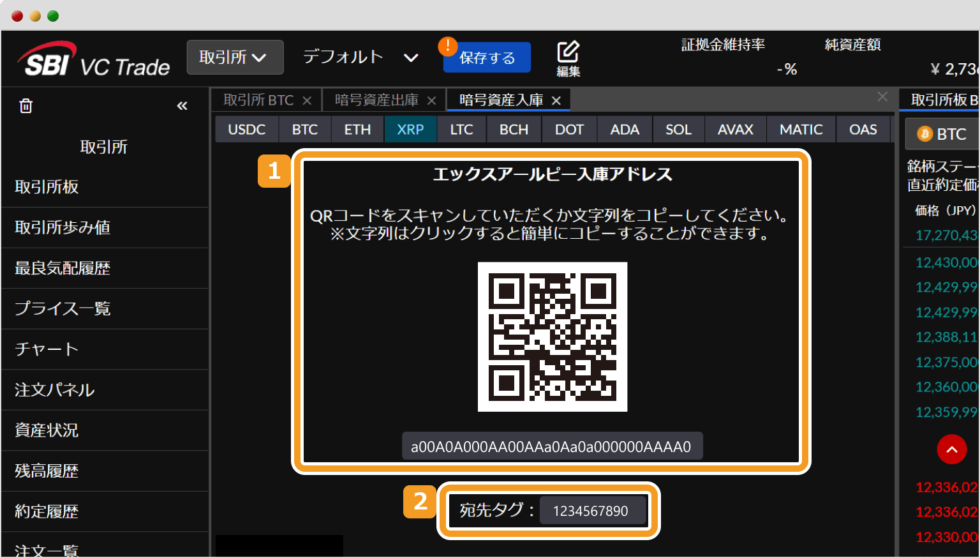This screenshot has height=558, width=980.
Task: Click the macOS yellow minimize button
Action: (35, 16)
